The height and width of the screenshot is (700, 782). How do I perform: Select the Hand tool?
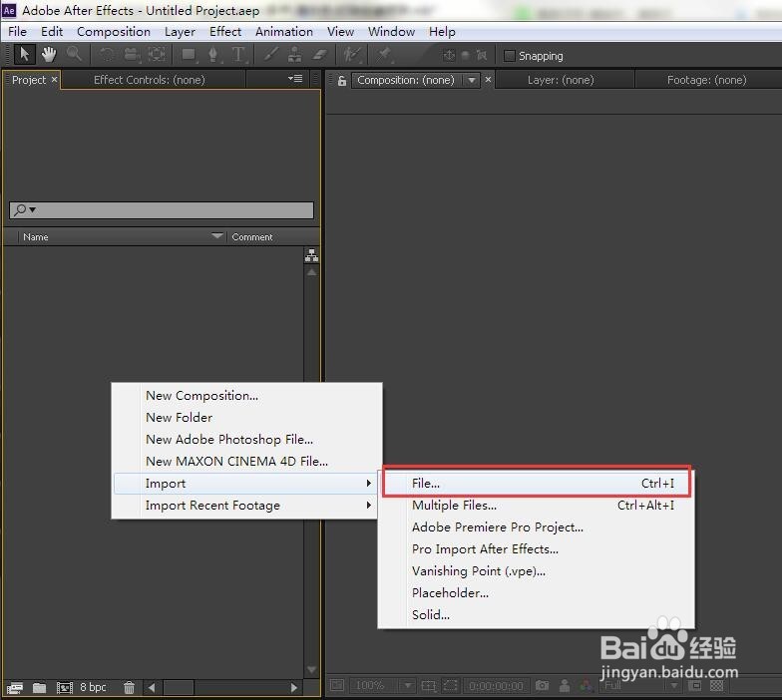point(49,54)
